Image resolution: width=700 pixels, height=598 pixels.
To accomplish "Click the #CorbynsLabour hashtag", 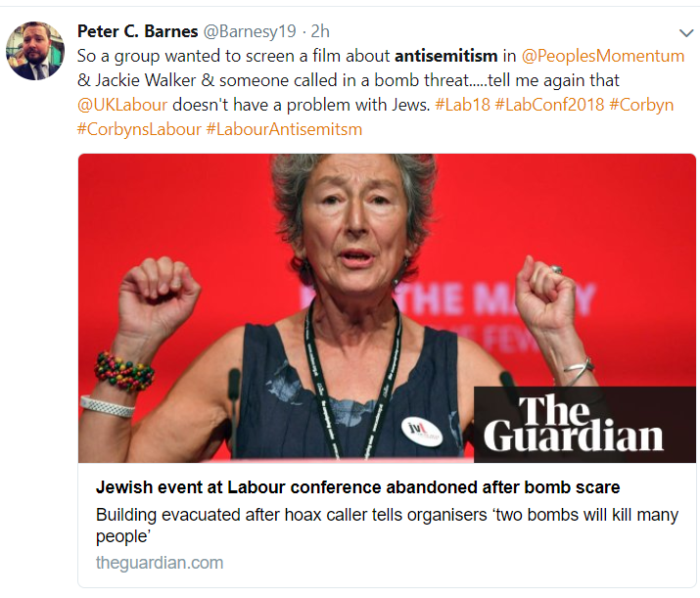I will pyautogui.click(x=139, y=129).
